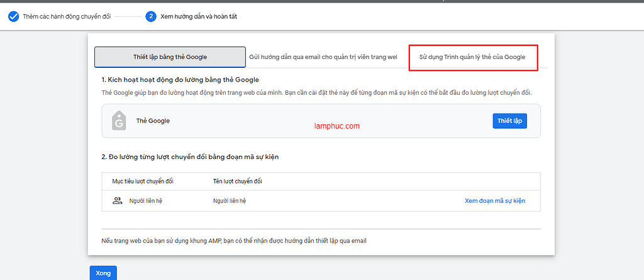Viewport: 644px width, 280px height.
Task: Click the Google tag icon
Action: (x=119, y=121)
